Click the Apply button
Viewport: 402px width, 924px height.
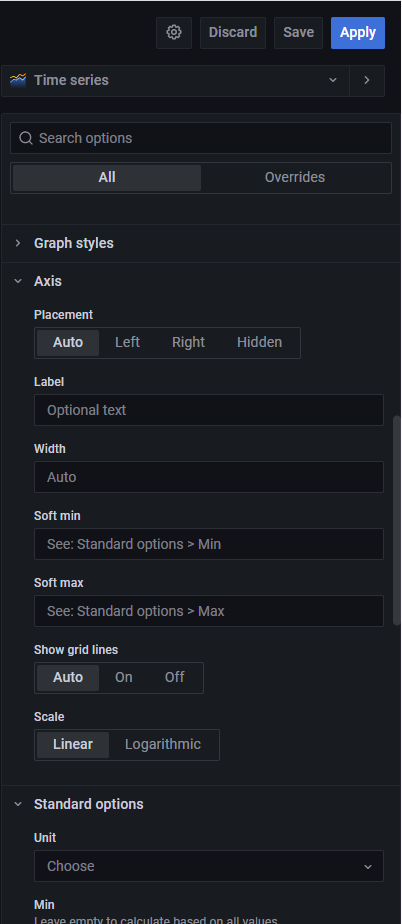[358, 32]
